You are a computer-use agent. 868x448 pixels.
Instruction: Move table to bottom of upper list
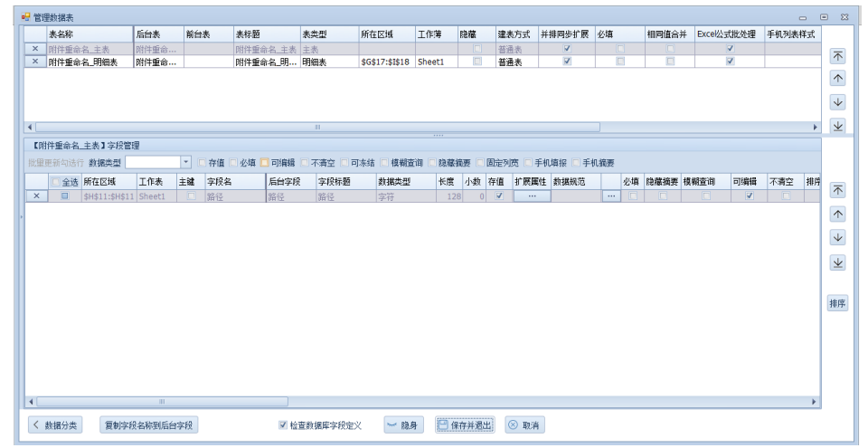coord(837,126)
